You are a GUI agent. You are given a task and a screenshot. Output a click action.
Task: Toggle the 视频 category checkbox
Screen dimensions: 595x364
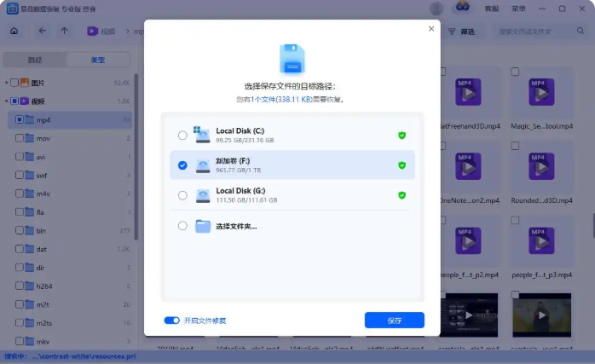tap(14, 101)
